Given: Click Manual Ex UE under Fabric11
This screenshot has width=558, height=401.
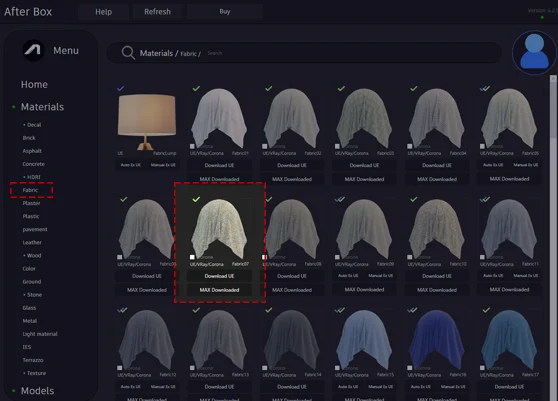Looking at the screenshot, I should (526, 275).
